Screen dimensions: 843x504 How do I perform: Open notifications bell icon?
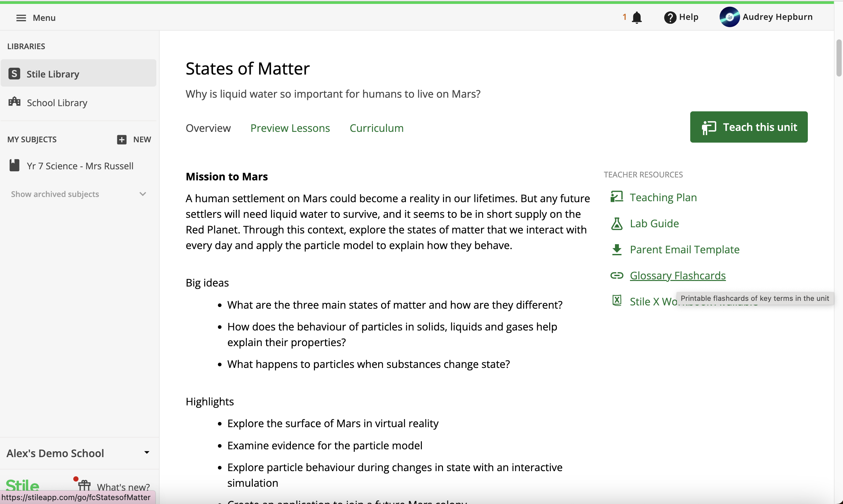tap(636, 17)
